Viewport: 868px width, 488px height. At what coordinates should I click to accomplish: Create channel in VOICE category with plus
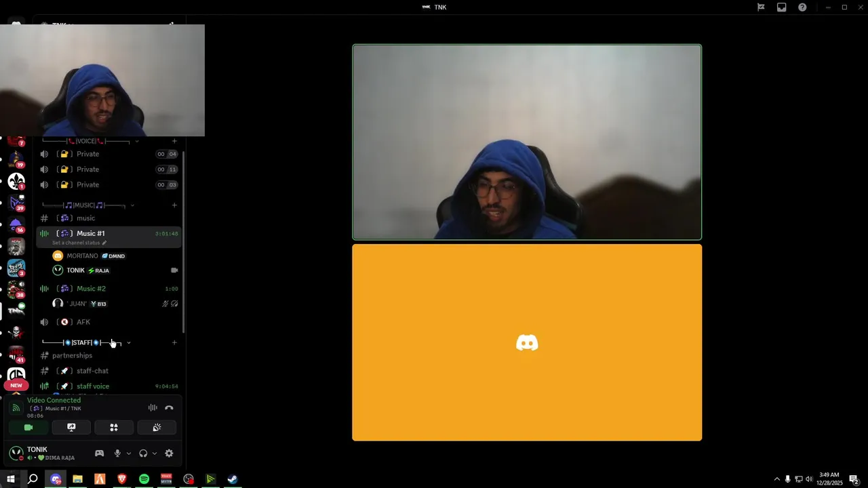pos(174,141)
